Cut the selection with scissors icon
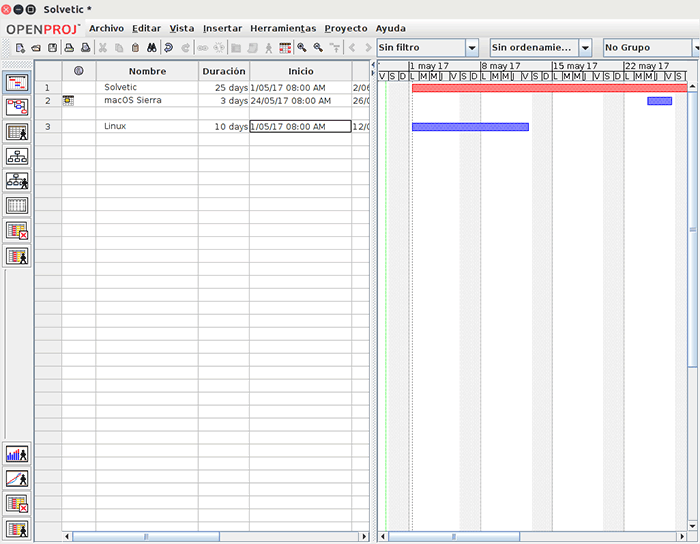Image resolution: width=700 pixels, height=544 pixels. 103,47
